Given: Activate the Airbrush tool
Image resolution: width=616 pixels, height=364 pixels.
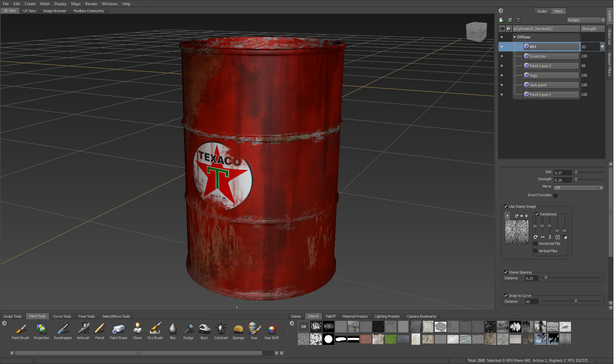Looking at the screenshot, I should point(83,331).
